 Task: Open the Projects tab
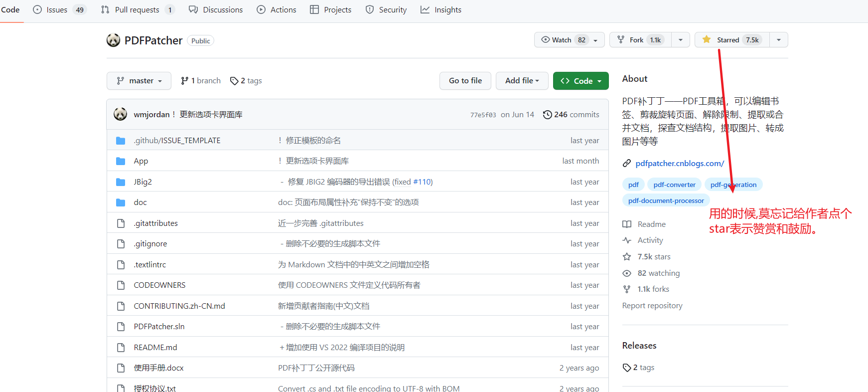tap(331, 9)
